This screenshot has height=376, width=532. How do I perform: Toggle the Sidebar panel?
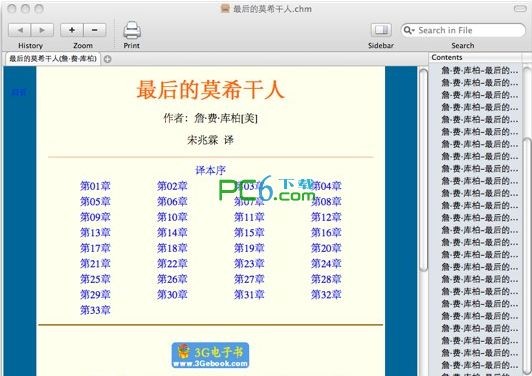pos(381,30)
